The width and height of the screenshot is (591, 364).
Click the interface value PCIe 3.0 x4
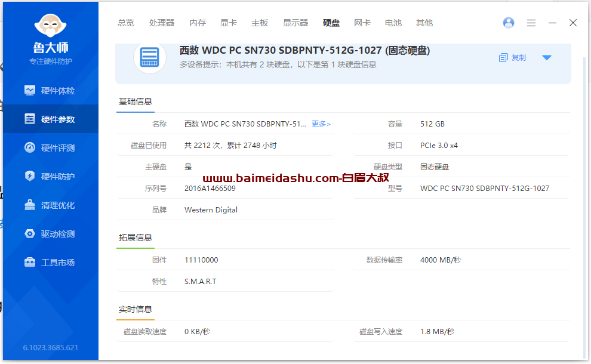coord(439,146)
